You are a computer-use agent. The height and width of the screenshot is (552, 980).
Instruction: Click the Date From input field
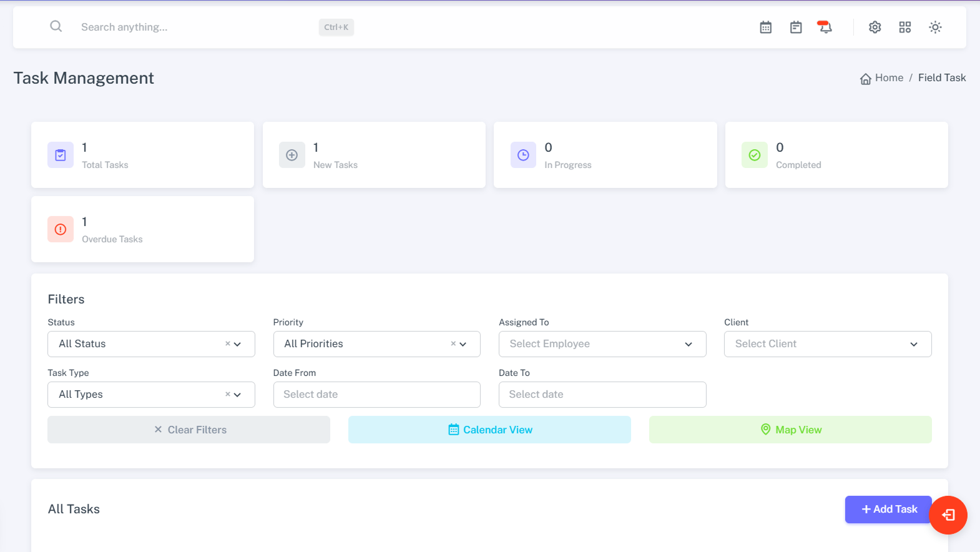[x=376, y=395]
